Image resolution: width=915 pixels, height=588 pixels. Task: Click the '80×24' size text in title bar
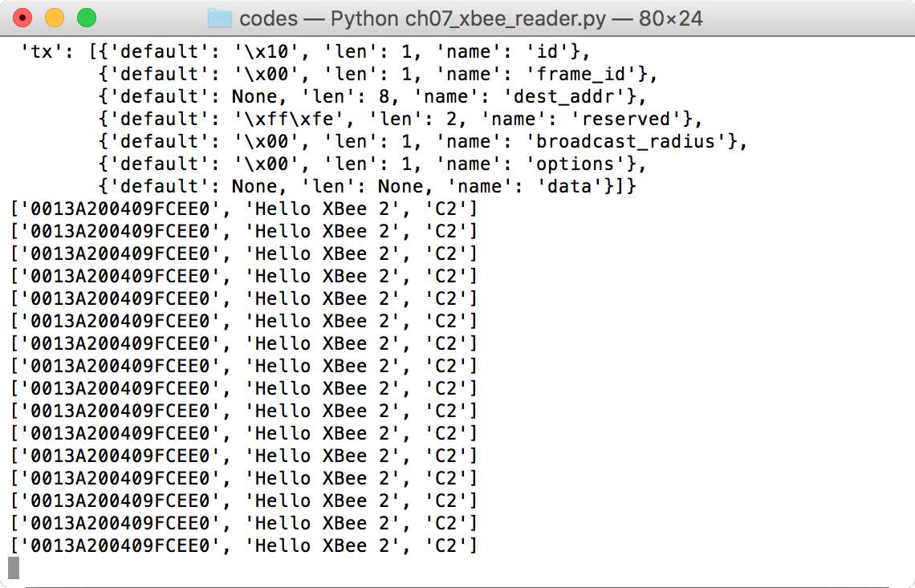pyautogui.click(x=670, y=18)
